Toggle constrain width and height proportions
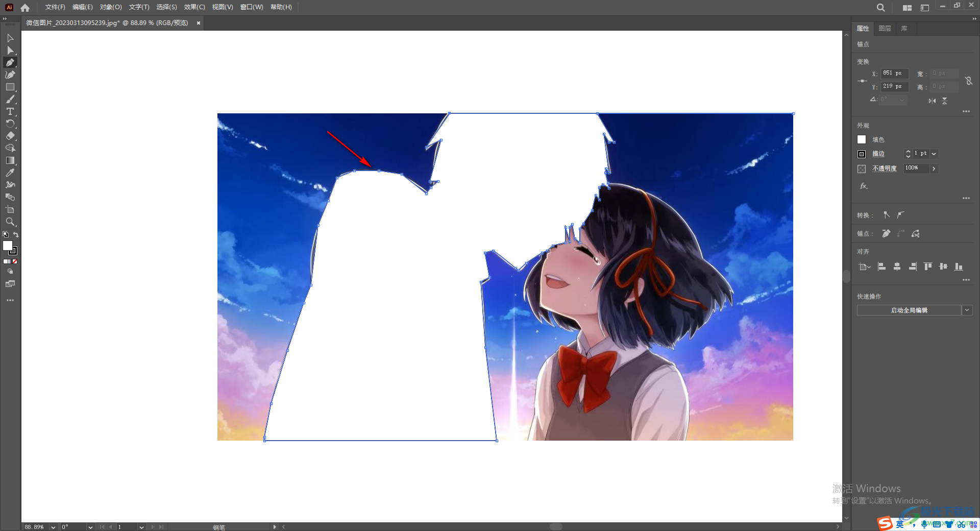Image resolution: width=980 pixels, height=531 pixels. 969,81
